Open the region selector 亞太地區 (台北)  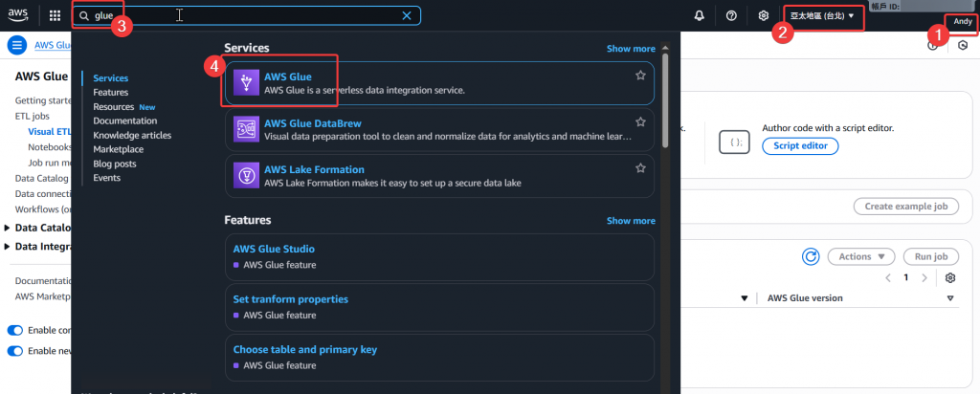tap(822, 15)
